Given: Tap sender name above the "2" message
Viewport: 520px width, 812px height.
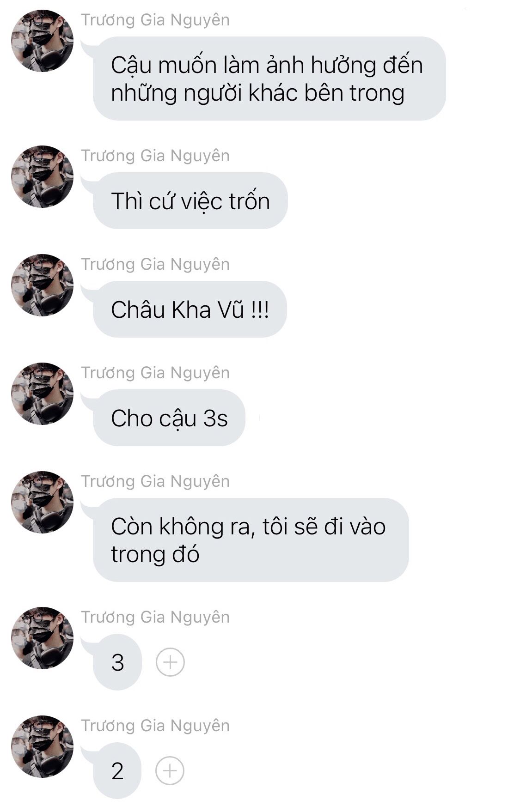Looking at the screenshot, I should pos(155,726).
